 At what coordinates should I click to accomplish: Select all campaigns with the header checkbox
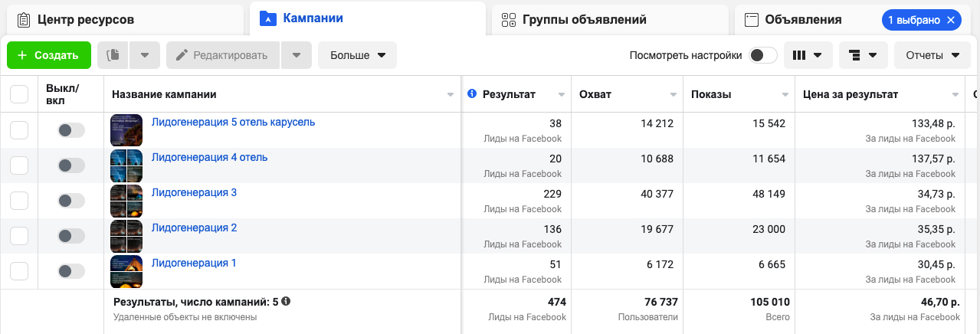(19, 94)
